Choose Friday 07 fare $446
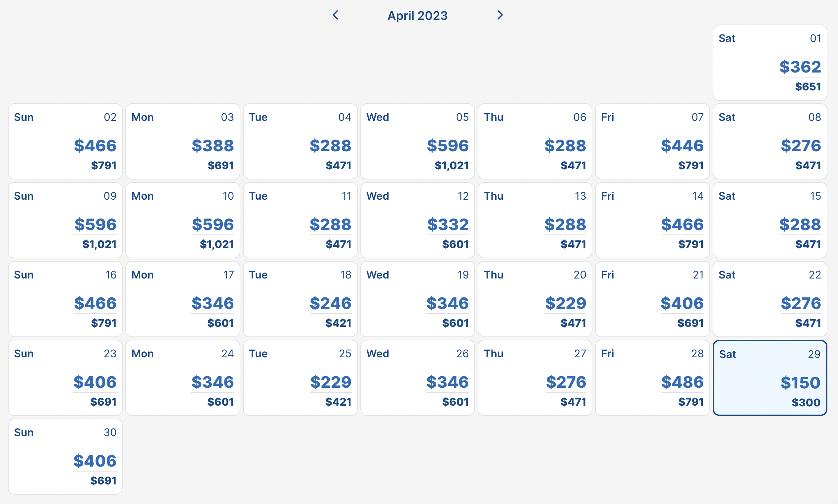838x504 pixels. coord(652,141)
